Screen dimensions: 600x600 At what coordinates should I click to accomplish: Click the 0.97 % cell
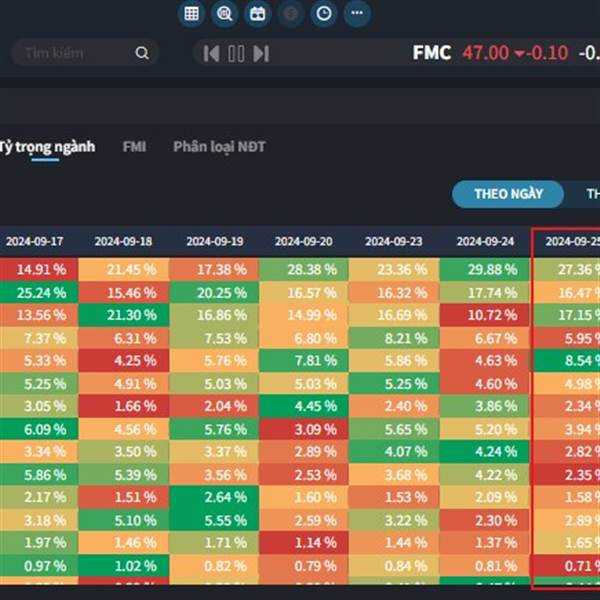[39, 566]
